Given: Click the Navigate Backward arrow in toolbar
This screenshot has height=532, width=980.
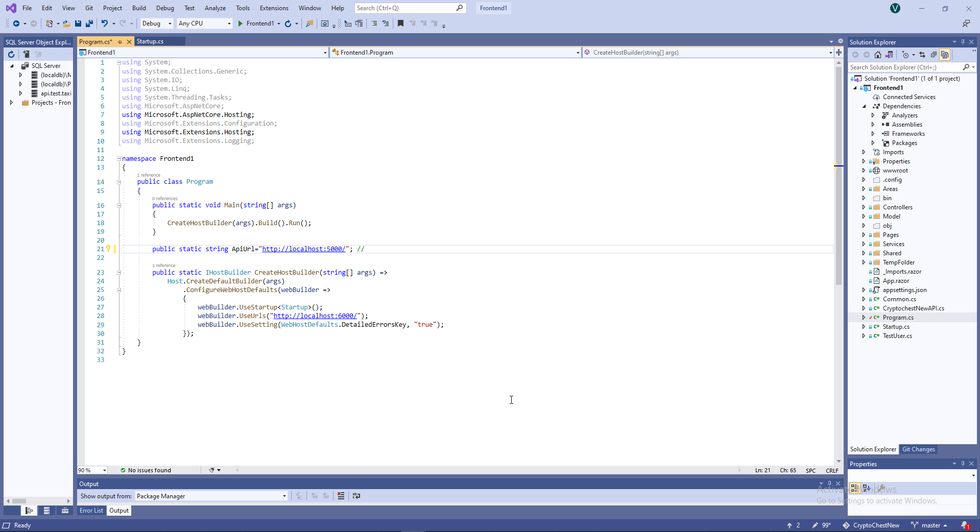Looking at the screenshot, I should coord(16,23).
